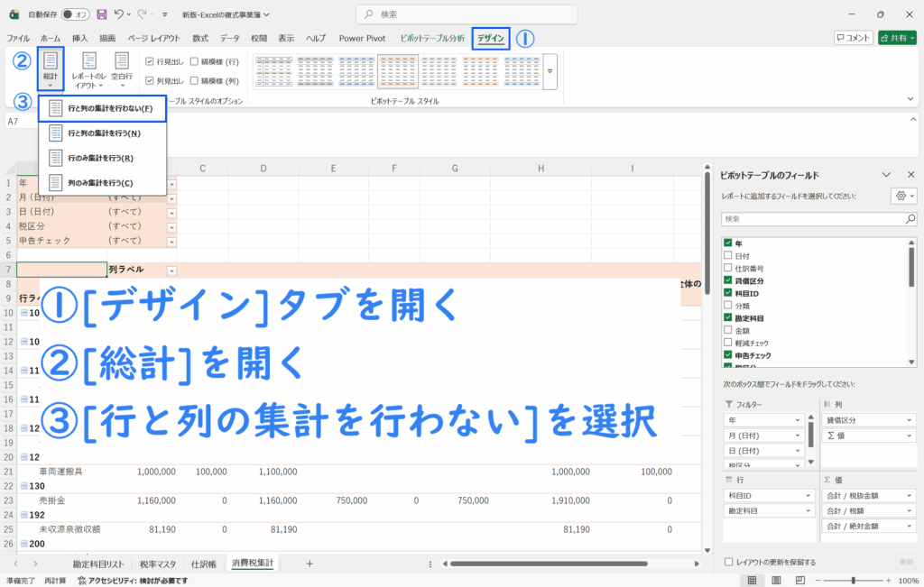Add a new sheet with plus icon
This screenshot has height=587, width=924.
(x=310, y=564)
